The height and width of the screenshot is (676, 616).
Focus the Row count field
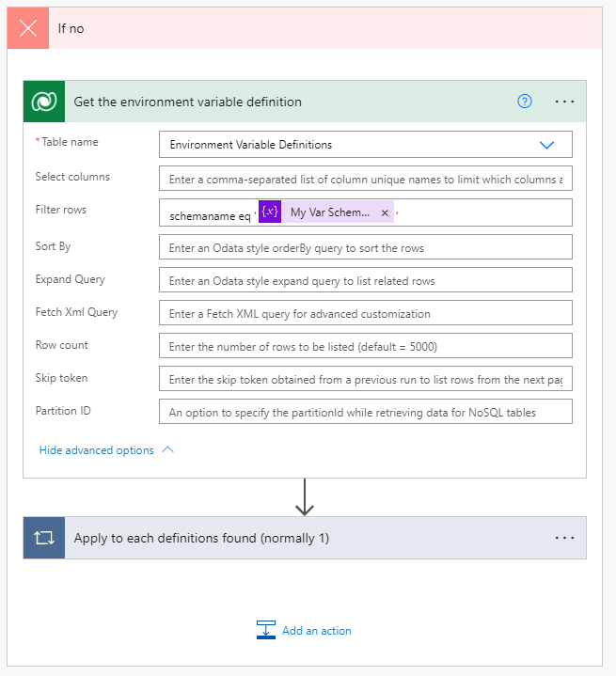click(366, 345)
